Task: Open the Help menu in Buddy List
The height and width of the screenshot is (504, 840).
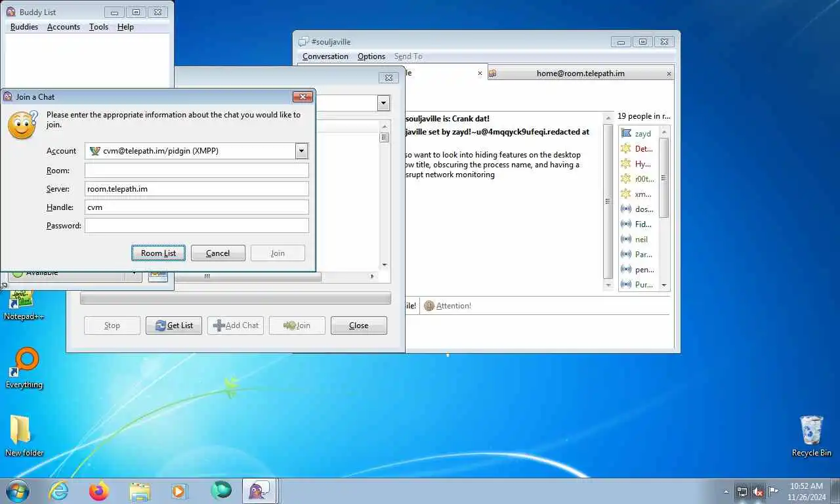Action: click(x=125, y=27)
